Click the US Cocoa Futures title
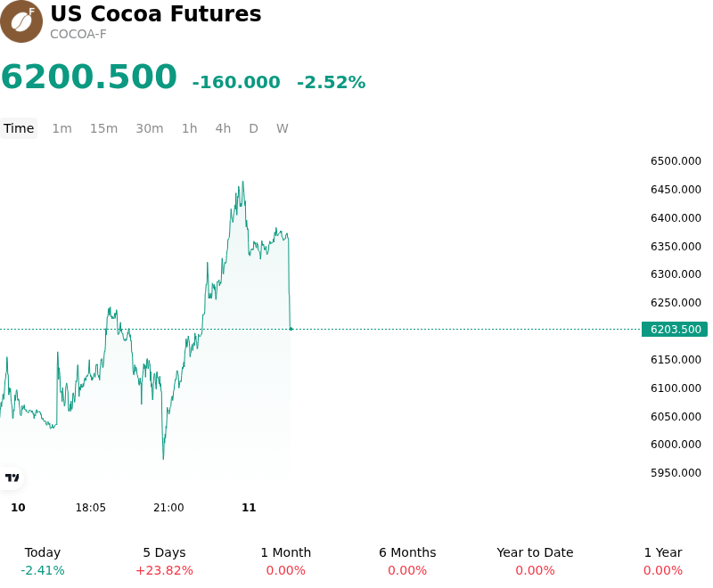 [x=155, y=13]
